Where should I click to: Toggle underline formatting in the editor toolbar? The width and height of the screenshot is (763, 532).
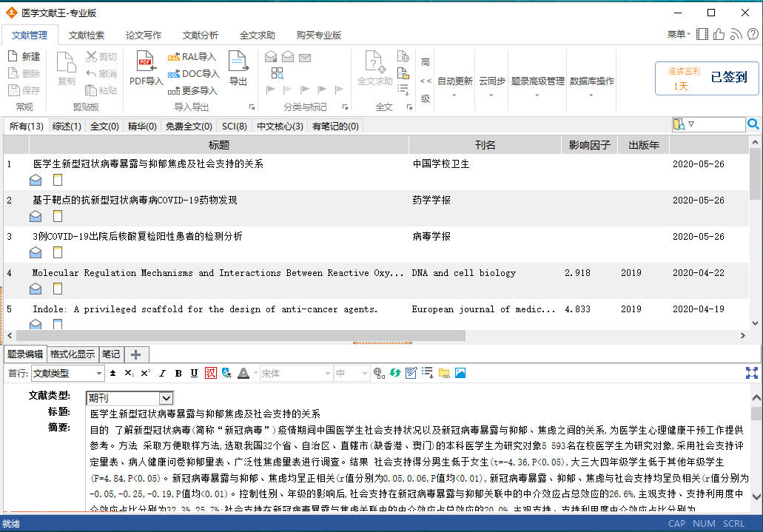click(194, 374)
